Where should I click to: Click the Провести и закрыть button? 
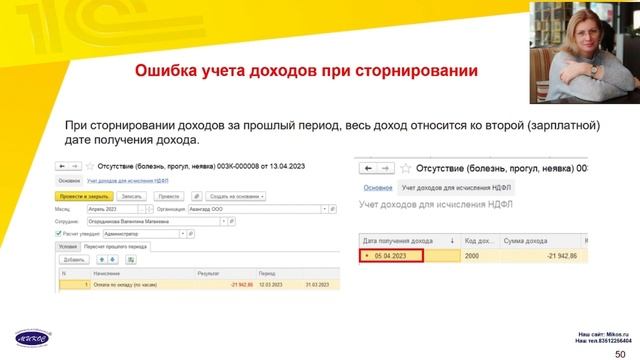pyautogui.click(x=84, y=196)
